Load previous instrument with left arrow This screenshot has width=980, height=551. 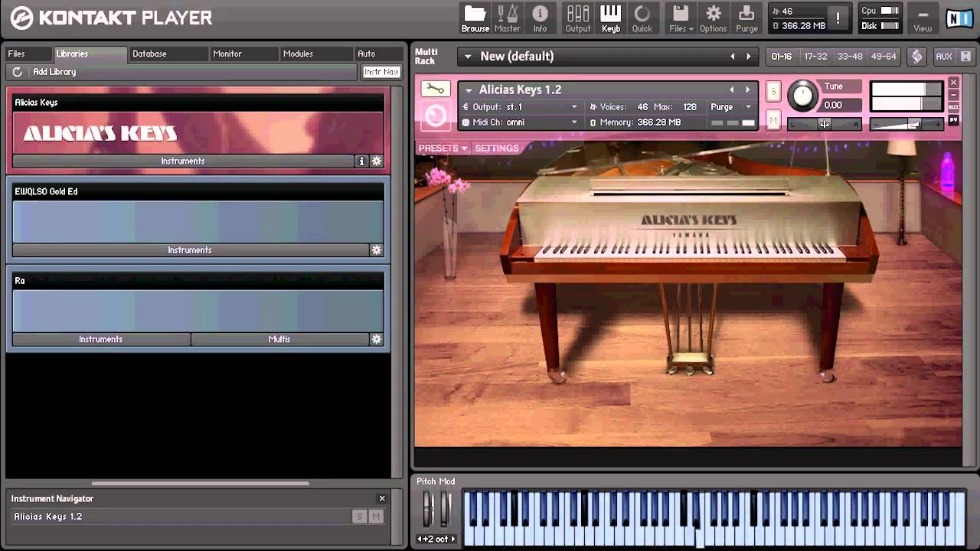(731, 90)
